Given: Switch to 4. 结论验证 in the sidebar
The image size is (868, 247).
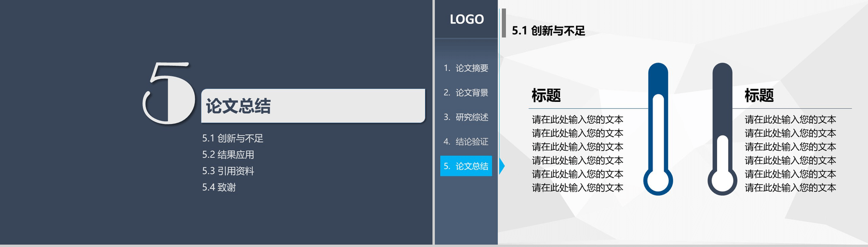Looking at the screenshot, I should (x=466, y=142).
